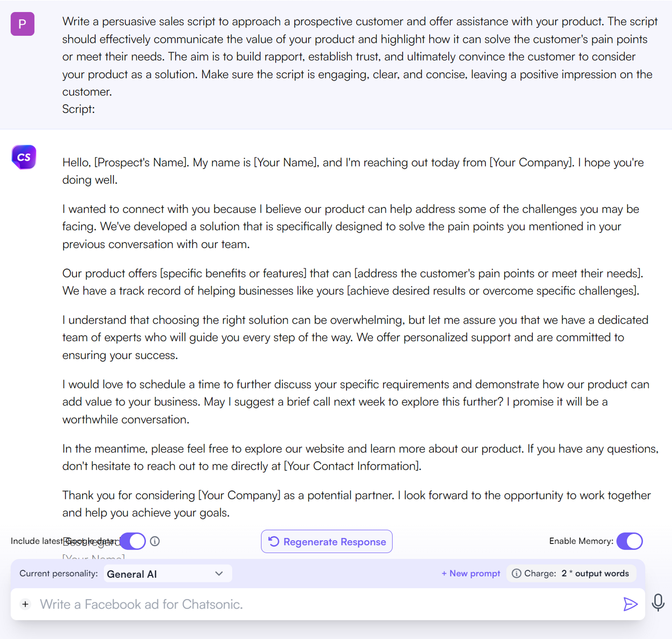Click the send message arrow icon
672x639 pixels.
pyautogui.click(x=630, y=604)
